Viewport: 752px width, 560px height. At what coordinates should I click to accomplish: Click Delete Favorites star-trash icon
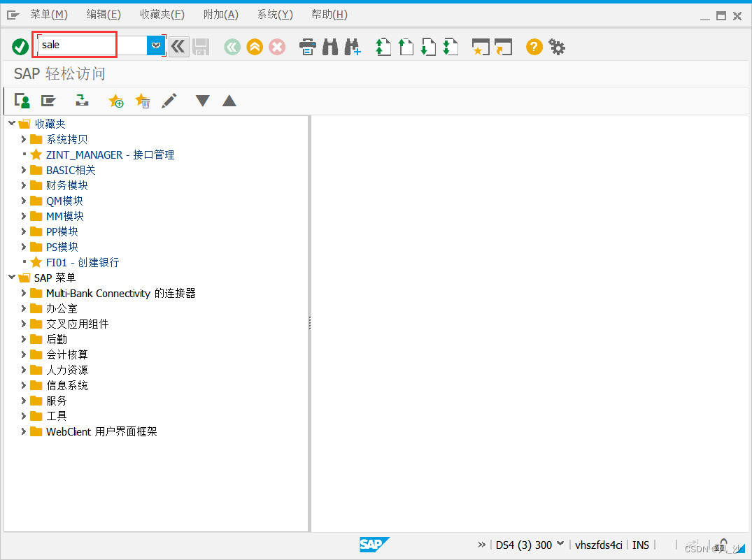pos(143,101)
